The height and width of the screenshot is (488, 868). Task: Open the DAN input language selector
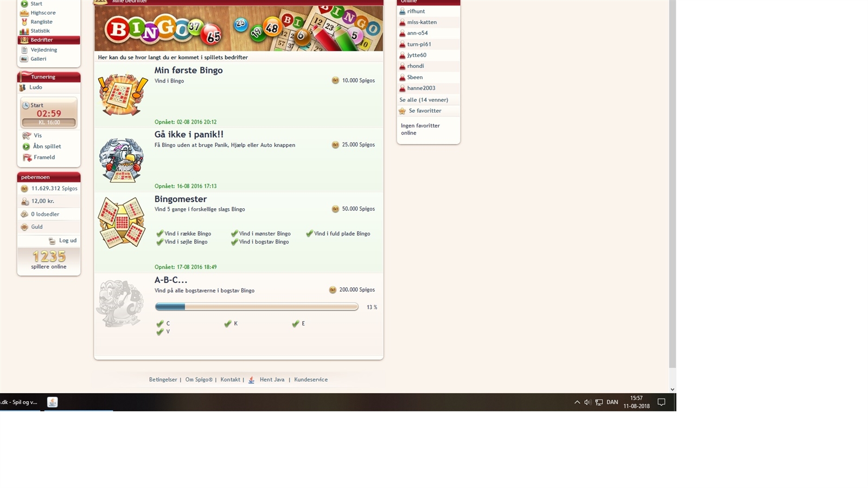[x=612, y=402]
